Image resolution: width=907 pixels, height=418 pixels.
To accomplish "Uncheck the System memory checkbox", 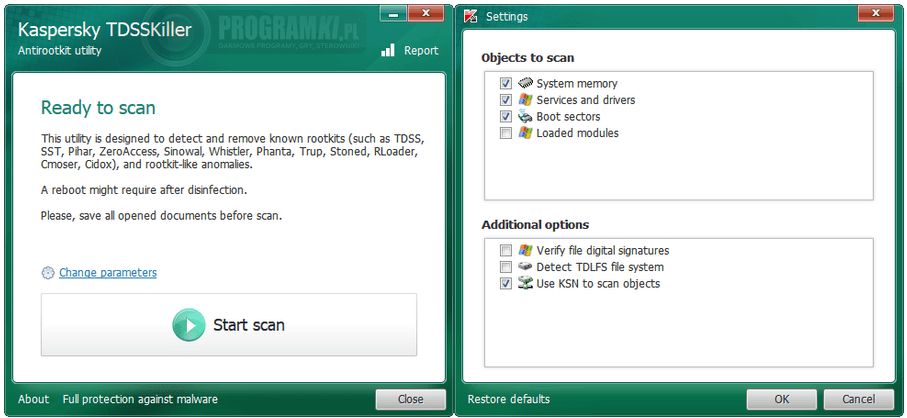I will click(x=506, y=83).
